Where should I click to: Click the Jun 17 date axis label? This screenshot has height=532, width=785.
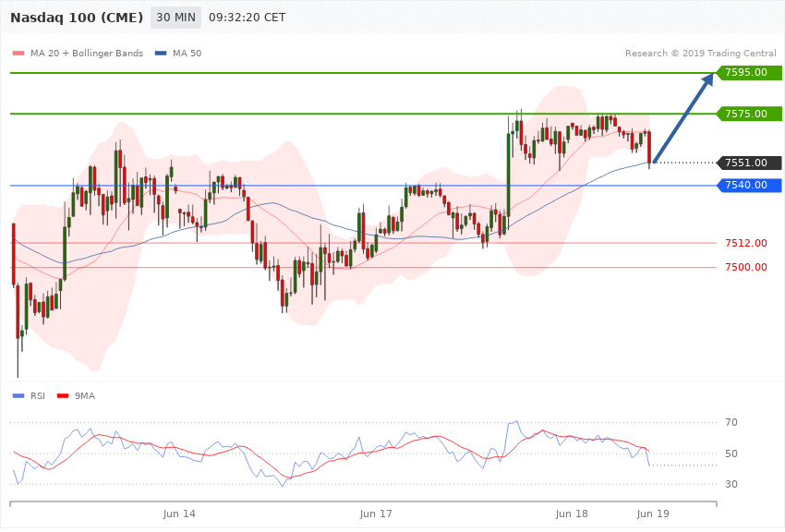point(376,514)
